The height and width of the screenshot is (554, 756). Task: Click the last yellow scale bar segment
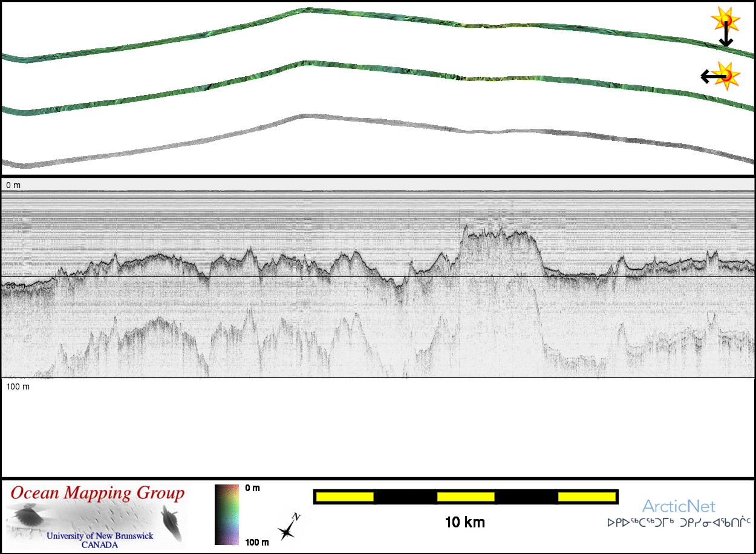(587, 497)
